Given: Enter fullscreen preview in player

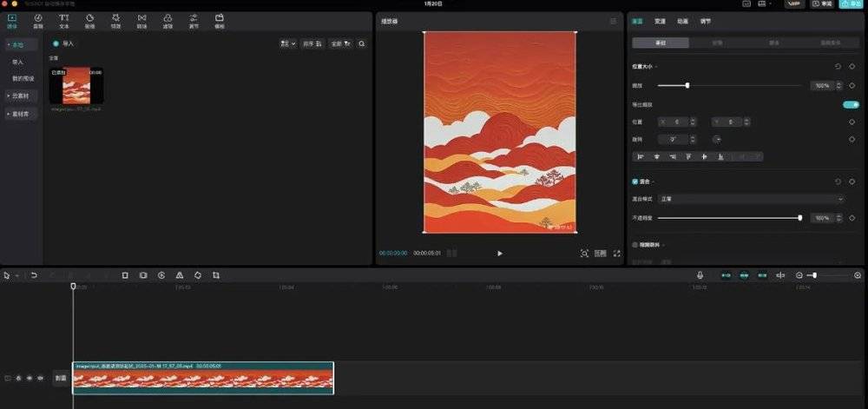Looking at the screenshot, I should (617, 254).
